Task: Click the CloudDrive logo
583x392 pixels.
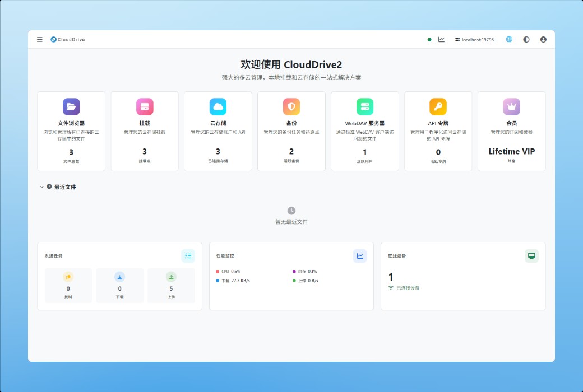Action: [68, 39]
